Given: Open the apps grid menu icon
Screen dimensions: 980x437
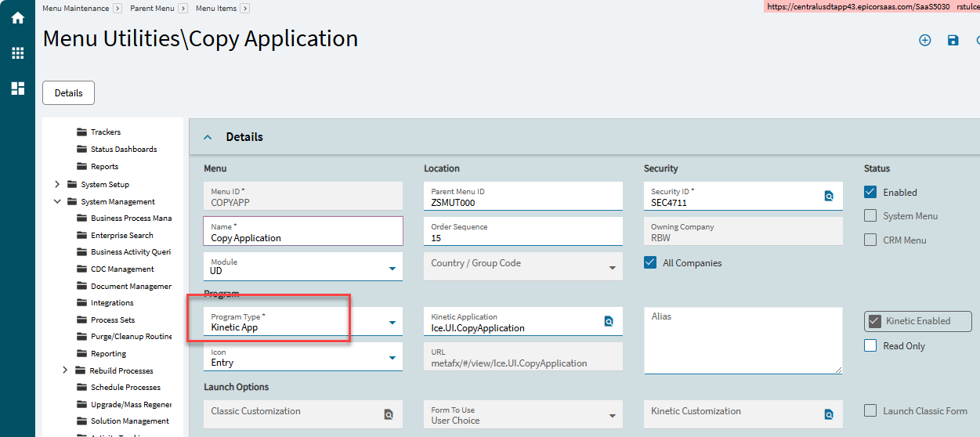Looking at the screenshot, I should [17, 53].
